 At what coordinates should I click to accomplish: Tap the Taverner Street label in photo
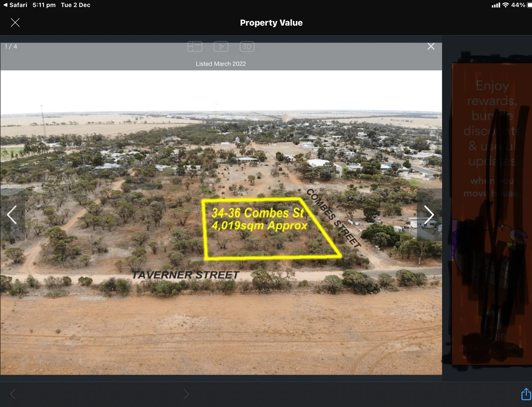[185, 275]
